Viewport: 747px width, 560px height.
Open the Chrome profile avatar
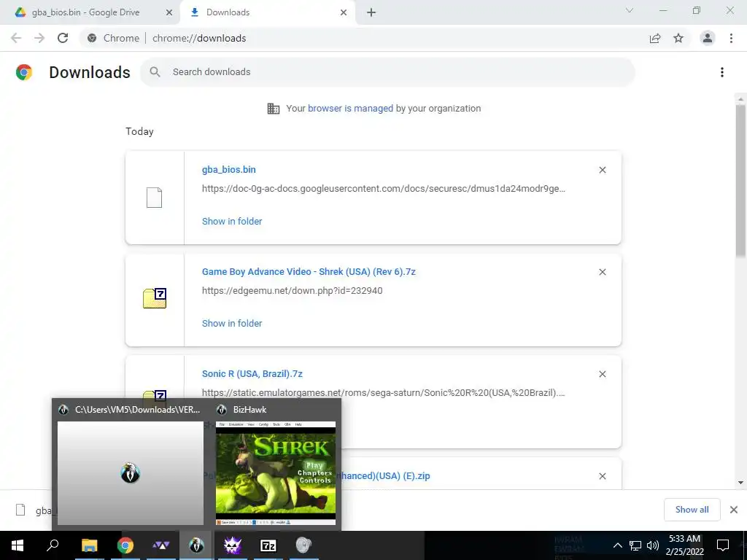[x=708, y=38]
